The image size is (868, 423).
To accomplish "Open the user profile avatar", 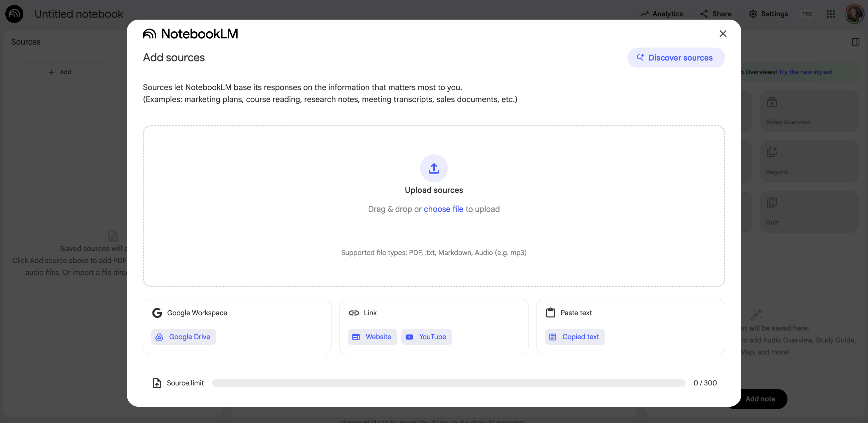I will point(854,14).
